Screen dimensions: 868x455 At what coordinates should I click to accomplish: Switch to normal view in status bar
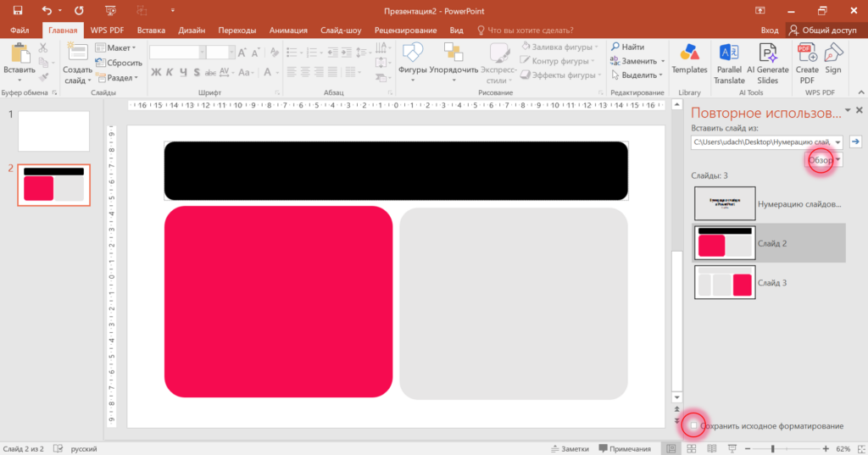click(671, 449)
